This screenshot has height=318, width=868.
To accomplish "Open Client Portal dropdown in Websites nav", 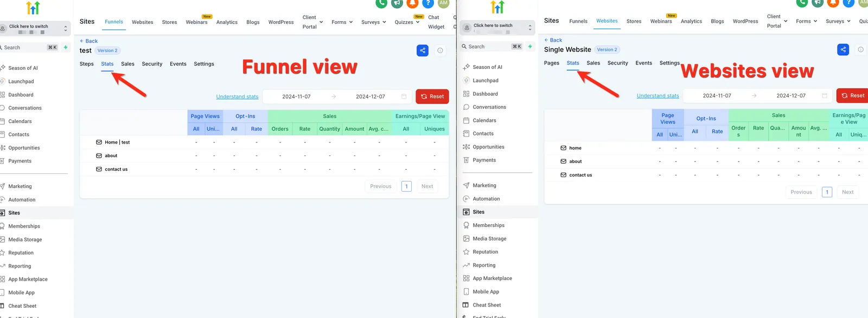I will tap(777, 21).
